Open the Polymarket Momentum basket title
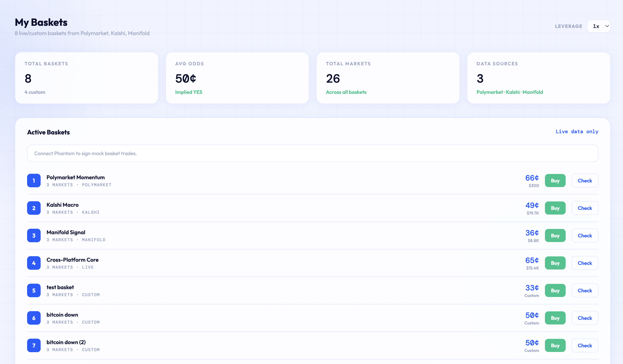The width and height of the screenshot is (623, 364). (75, 177)
